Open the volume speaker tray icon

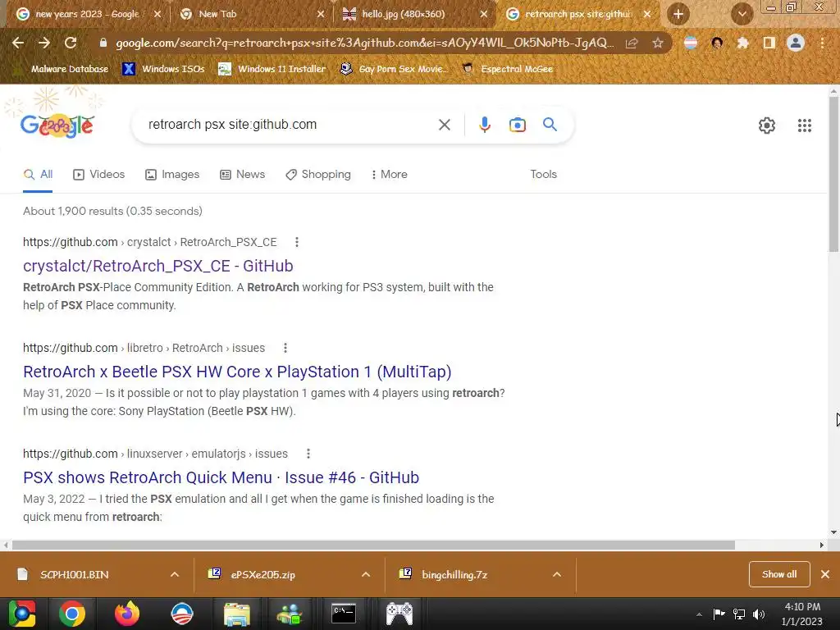[759, 614]
